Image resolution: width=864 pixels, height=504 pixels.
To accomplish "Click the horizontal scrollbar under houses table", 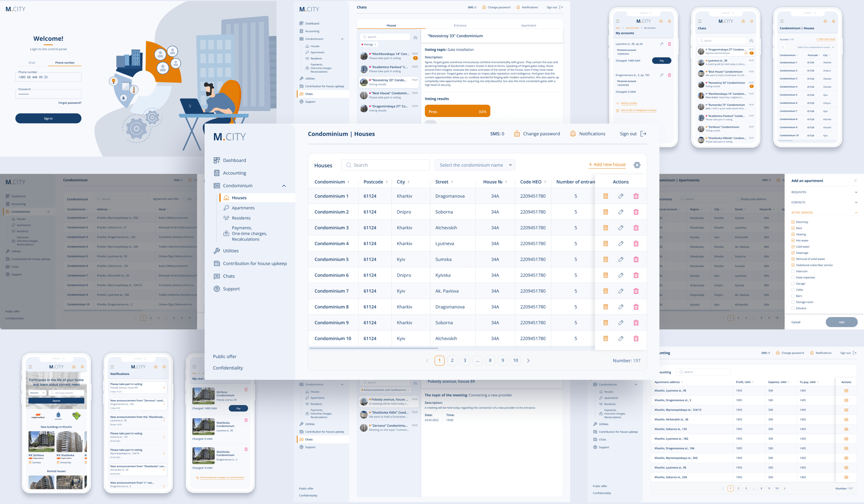I will click(374, 348).
